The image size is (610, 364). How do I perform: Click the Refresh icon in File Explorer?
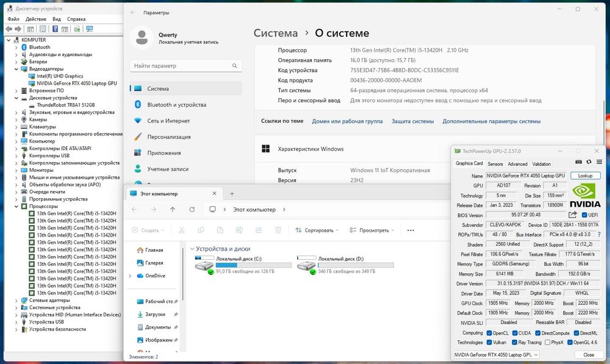pyautogui.click(x=192, y=210)
